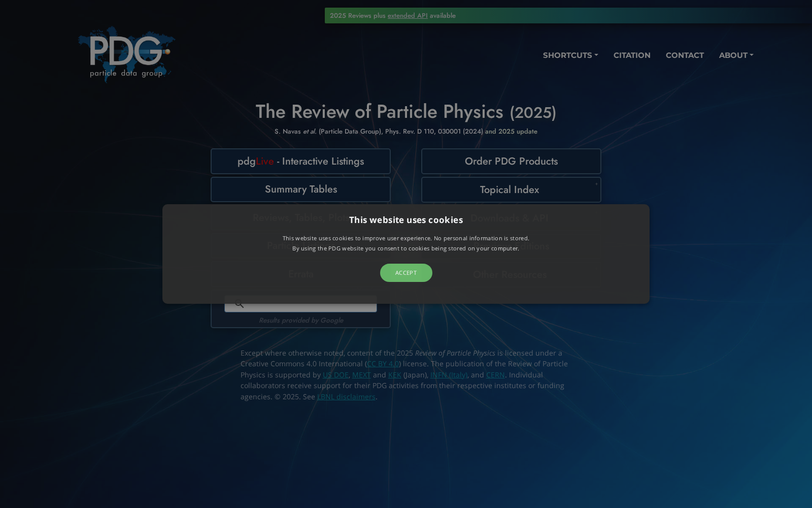Image resolution: width=812 pixels, height=508 pixels.
Task: Open the US DOE link
Action: (x=335, y=375)
